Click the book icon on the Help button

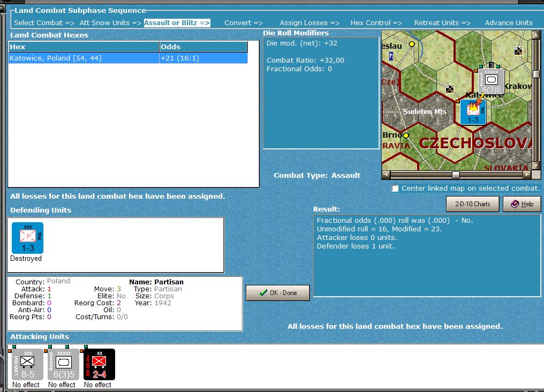tap(515, 204)
